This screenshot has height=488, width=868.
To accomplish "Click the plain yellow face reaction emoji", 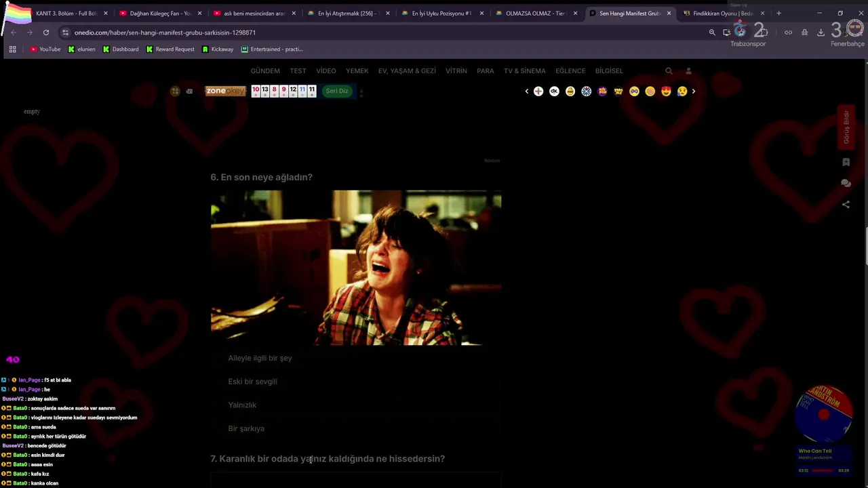I will (650, 91).
